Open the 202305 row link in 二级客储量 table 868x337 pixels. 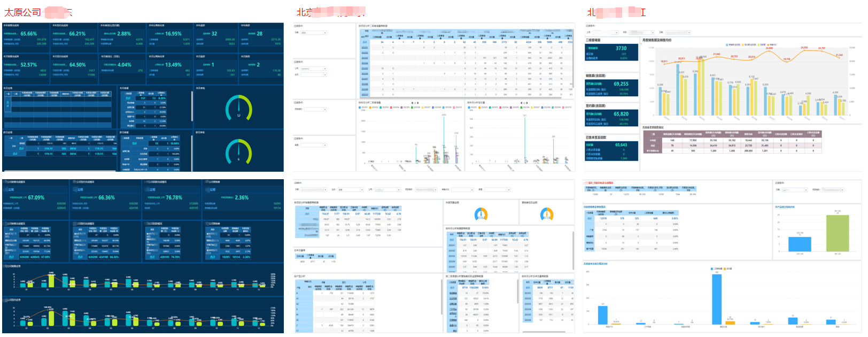point(365,68)
